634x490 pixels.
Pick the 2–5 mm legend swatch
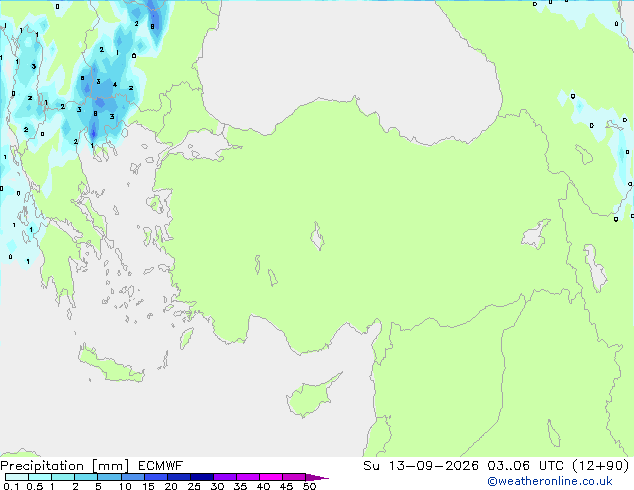pos(86,477)
